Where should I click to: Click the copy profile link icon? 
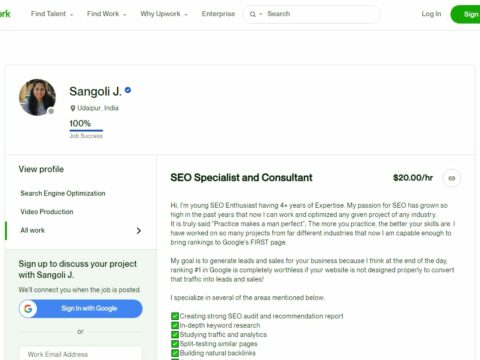point(452,178)
